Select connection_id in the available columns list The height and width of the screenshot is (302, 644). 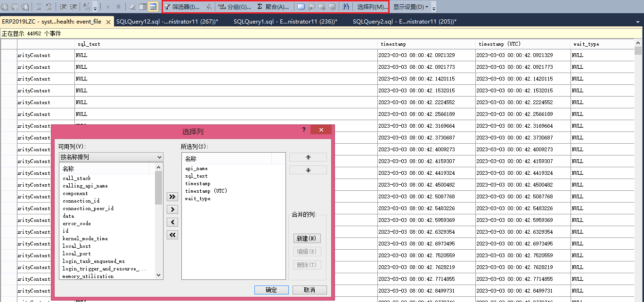[81, 201]
